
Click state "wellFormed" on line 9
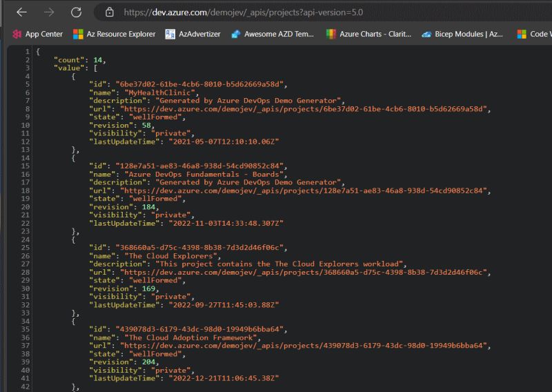155,117
